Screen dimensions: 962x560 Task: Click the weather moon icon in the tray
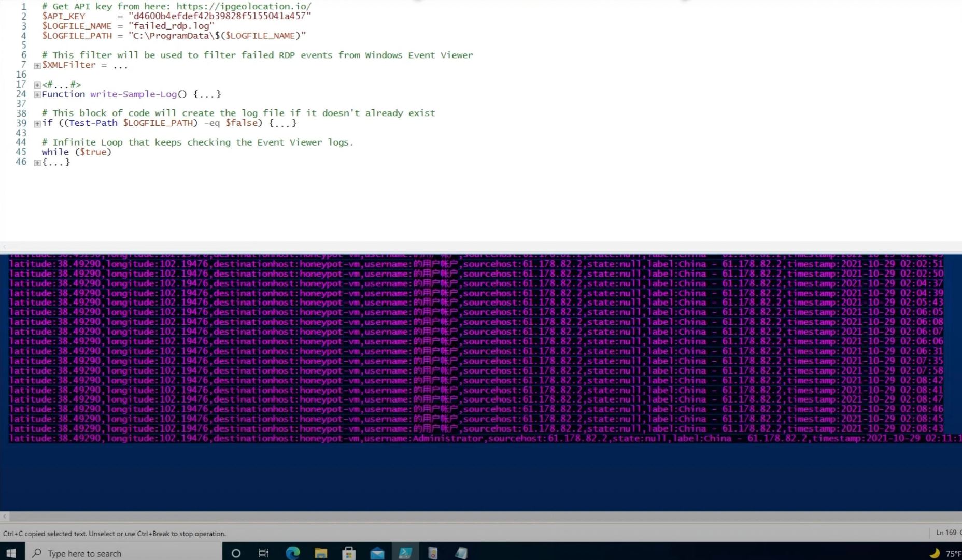(x=935, y=553)
